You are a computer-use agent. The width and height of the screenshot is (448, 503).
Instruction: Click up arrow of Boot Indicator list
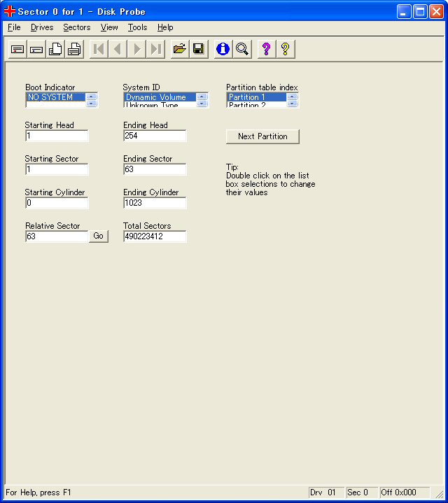pyautogui.click(x=92, y=97)
